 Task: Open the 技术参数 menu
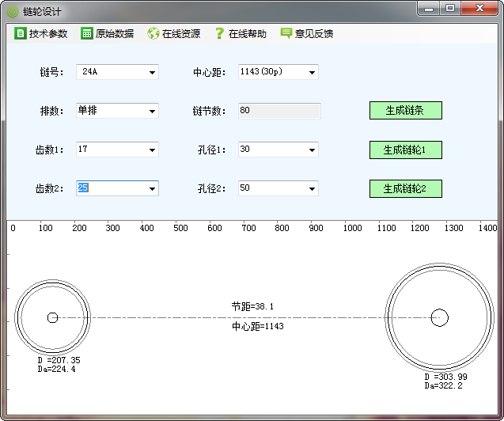click(x=41, y=33)
